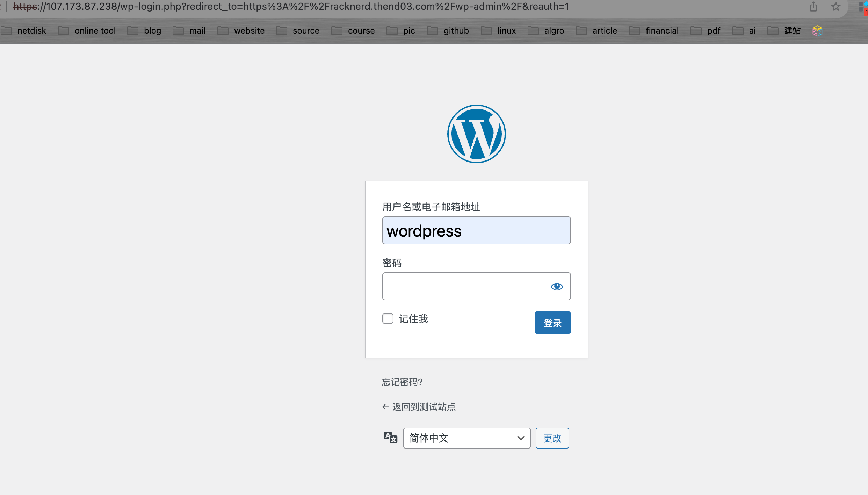Open the mail bookmark folder
The image size is (868, 495).
(189, 31)
